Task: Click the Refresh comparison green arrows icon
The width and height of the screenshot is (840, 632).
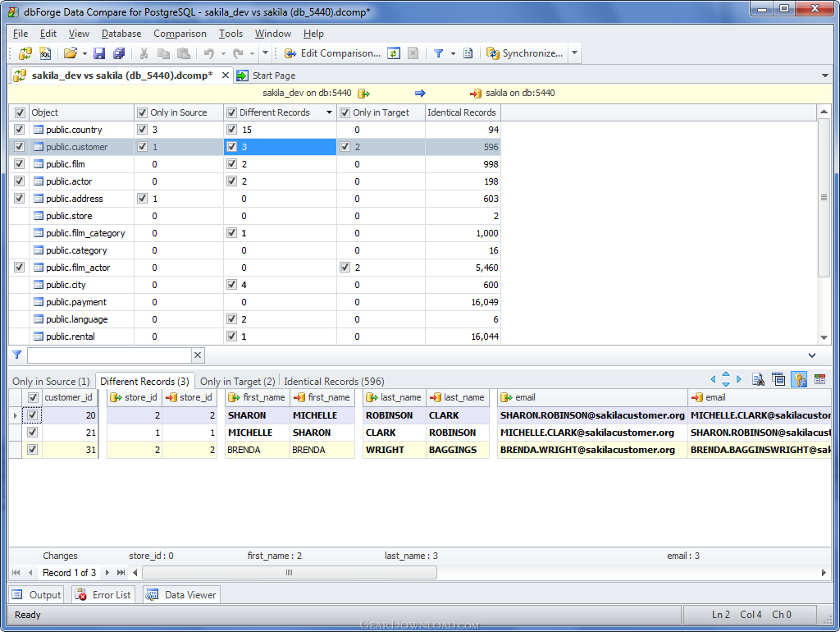Action: coord(394,53)
